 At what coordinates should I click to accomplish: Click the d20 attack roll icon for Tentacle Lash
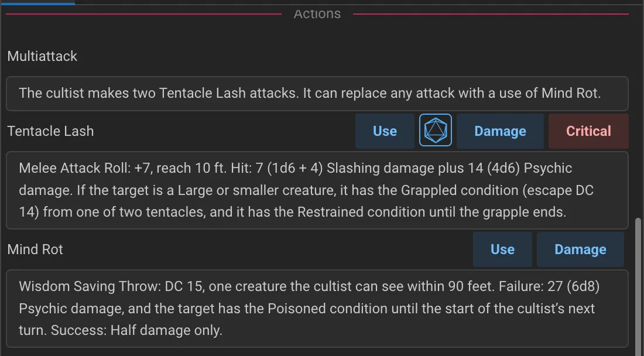(x=436, y=131)
